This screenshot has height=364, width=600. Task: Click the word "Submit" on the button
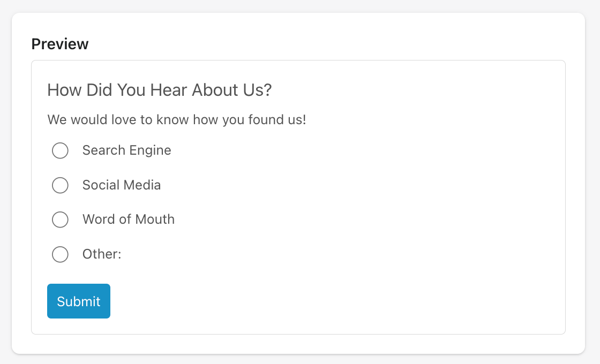(x=79, y=301)
